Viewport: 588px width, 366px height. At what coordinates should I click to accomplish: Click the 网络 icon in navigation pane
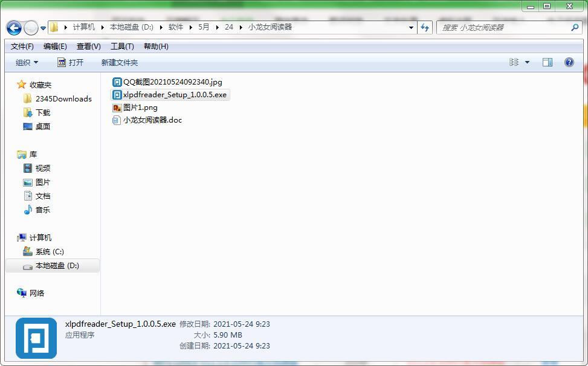click(21, 293)
